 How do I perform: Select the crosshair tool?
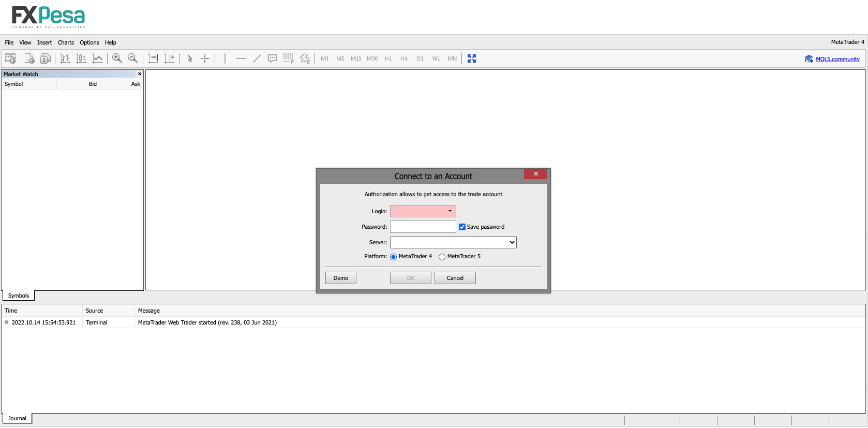click(x=205, y=58)
